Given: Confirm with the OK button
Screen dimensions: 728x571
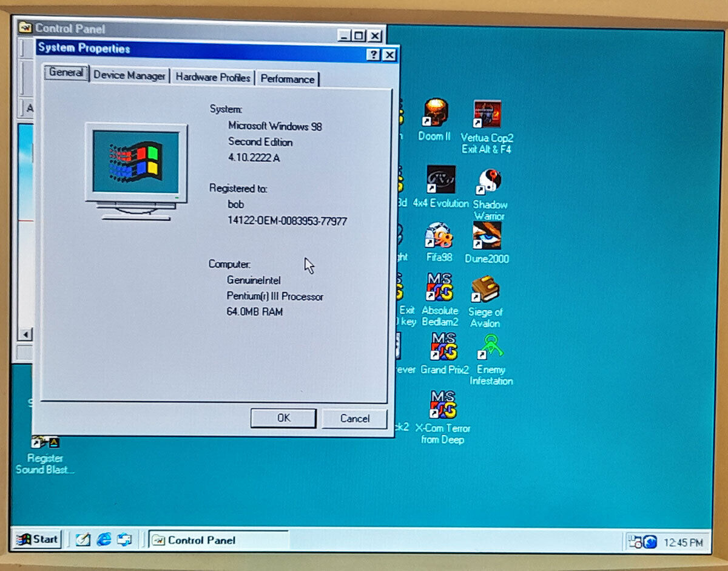Looking at the screenshot, I should click(x=283, y=417).
